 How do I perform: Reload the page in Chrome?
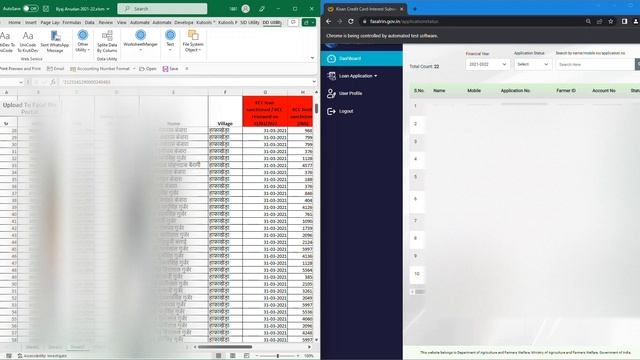tap(351, 21)
